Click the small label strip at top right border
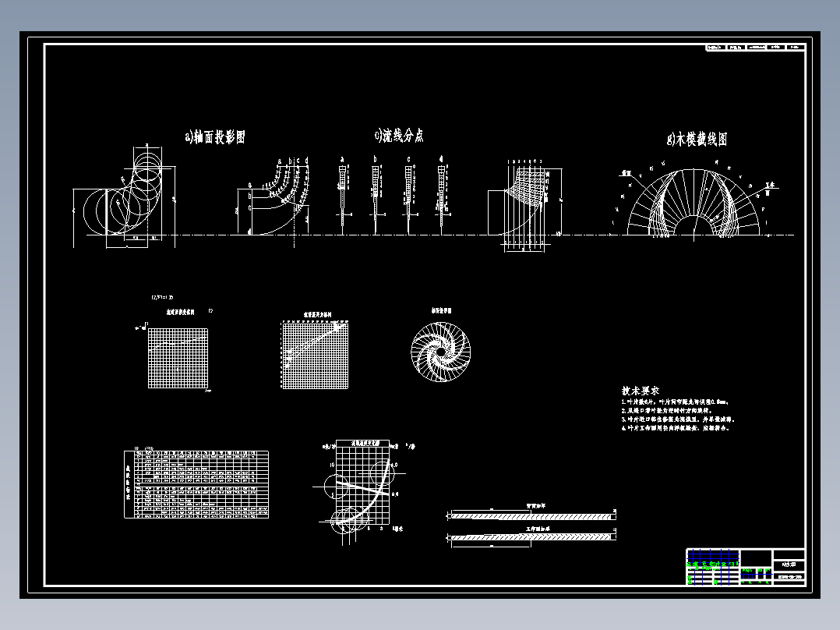 click(755, 48)
